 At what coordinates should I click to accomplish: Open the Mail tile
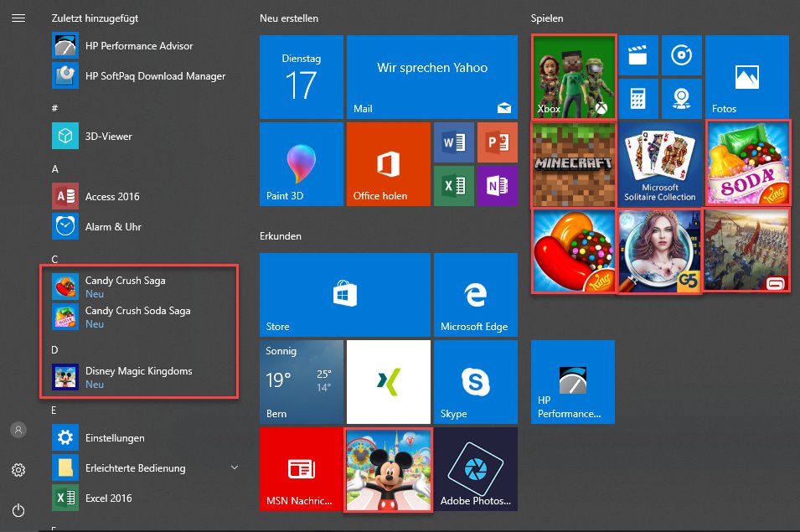(432, 77)
